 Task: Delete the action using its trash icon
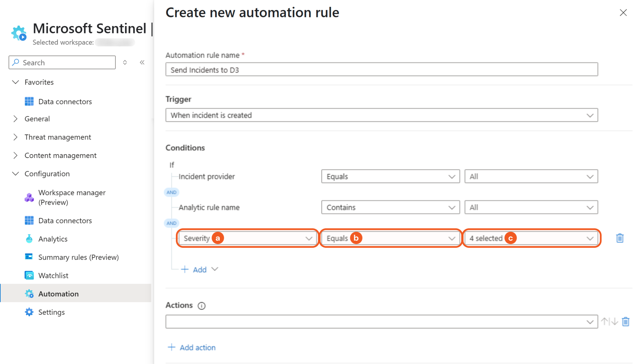(x=625, y=322)
